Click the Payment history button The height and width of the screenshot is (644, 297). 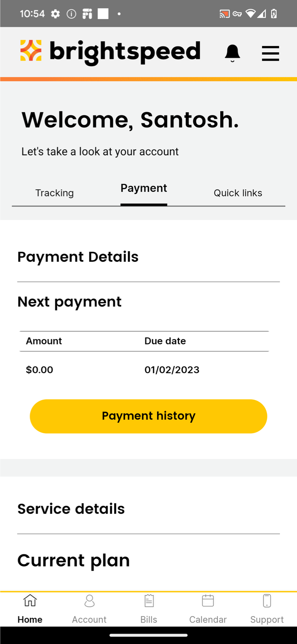pos(148,416)
